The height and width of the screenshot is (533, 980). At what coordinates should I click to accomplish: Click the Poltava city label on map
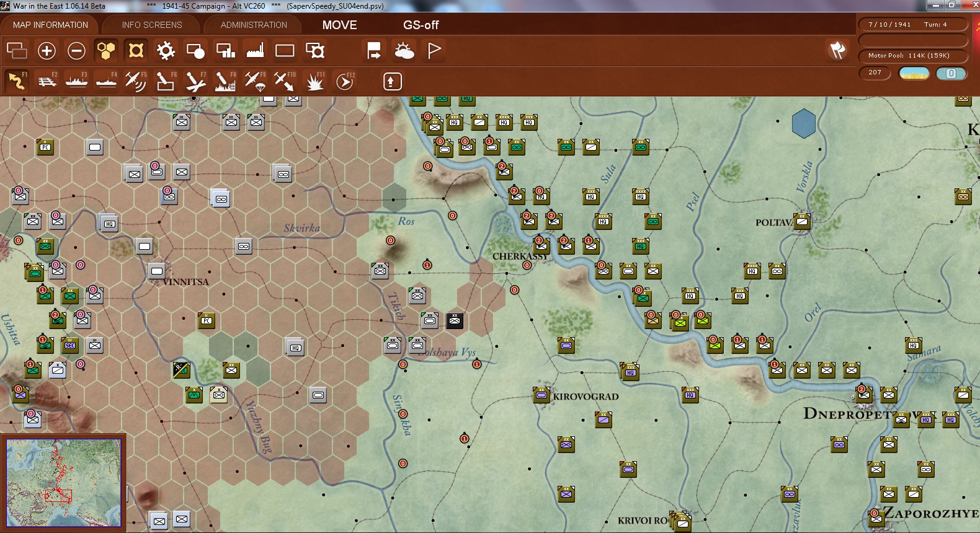coord(774,222)
